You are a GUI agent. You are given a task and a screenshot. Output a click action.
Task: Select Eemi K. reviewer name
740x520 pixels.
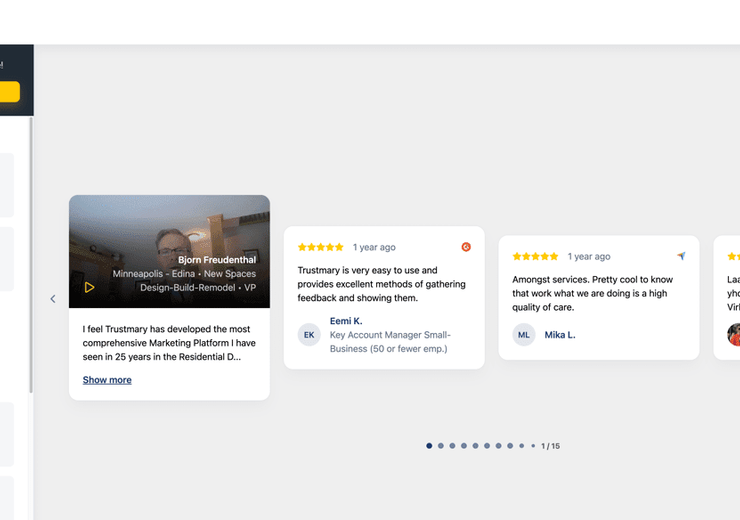point(346,321)
